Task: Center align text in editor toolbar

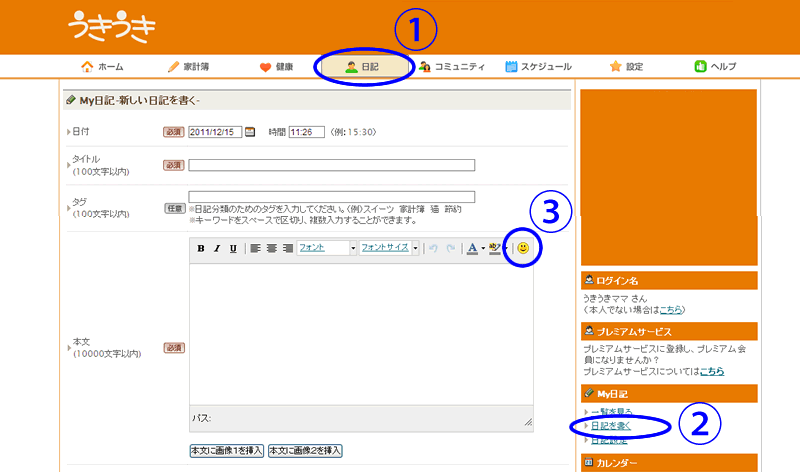Action: (271, 248)
